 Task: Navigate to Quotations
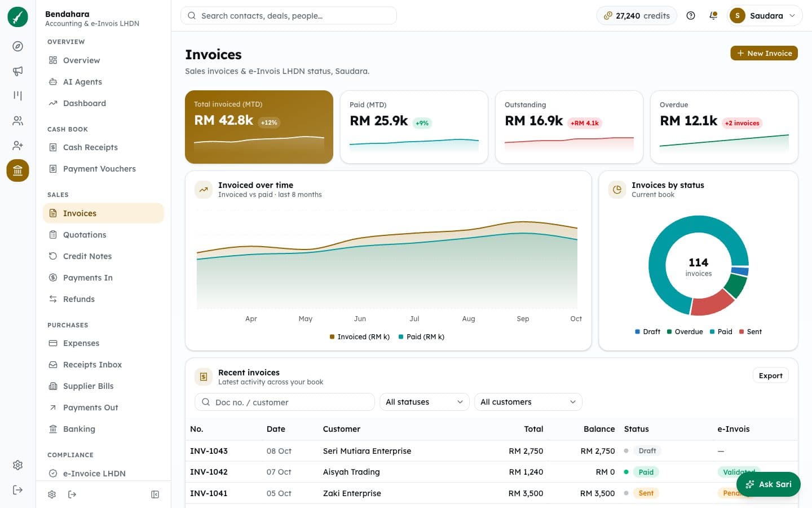[103, 235]
